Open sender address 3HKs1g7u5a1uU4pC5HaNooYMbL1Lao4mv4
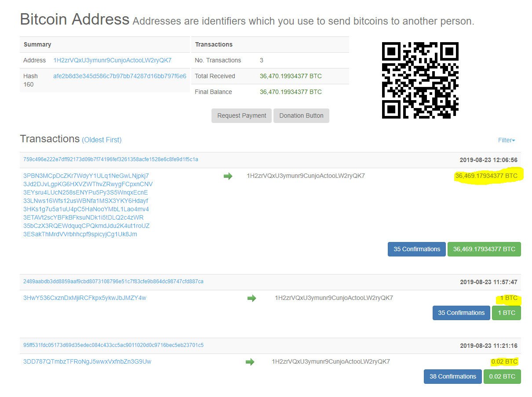Viewport: 532px width, 397px height. 86,209
